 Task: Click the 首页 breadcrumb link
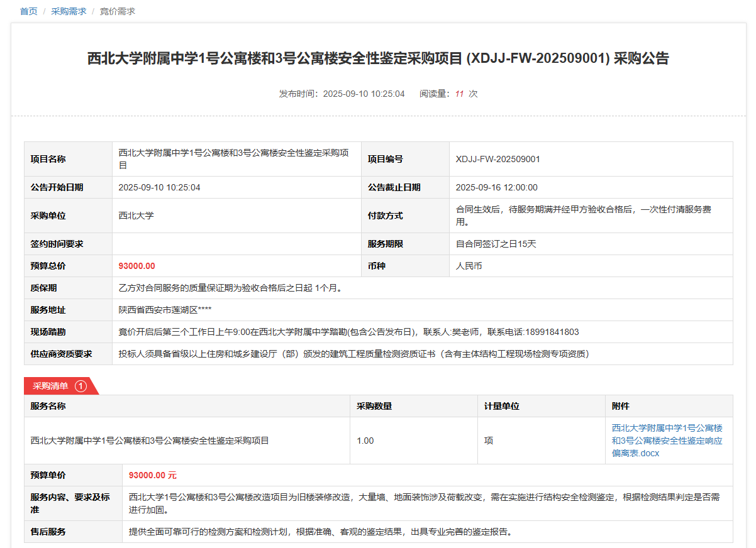click(29, 11)
